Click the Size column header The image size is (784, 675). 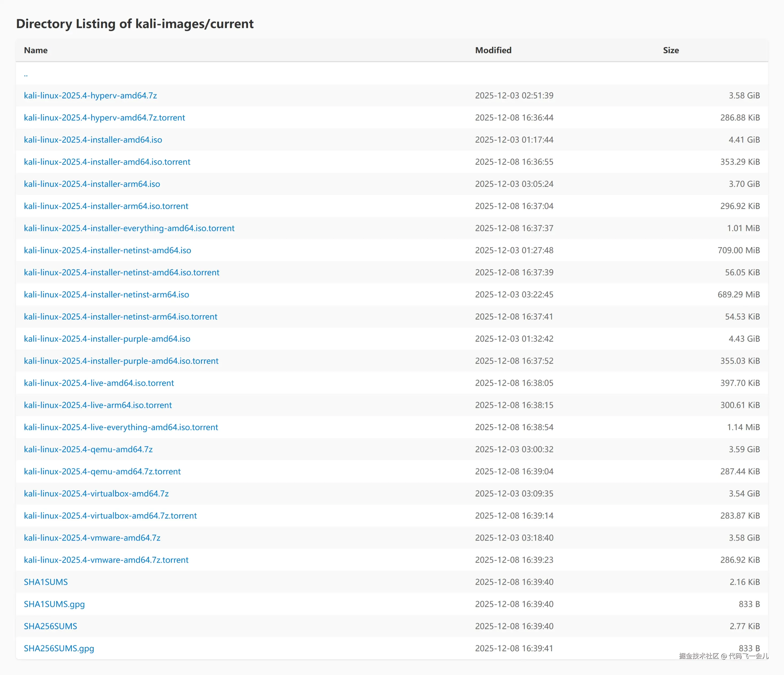click(x=671, y=50)
